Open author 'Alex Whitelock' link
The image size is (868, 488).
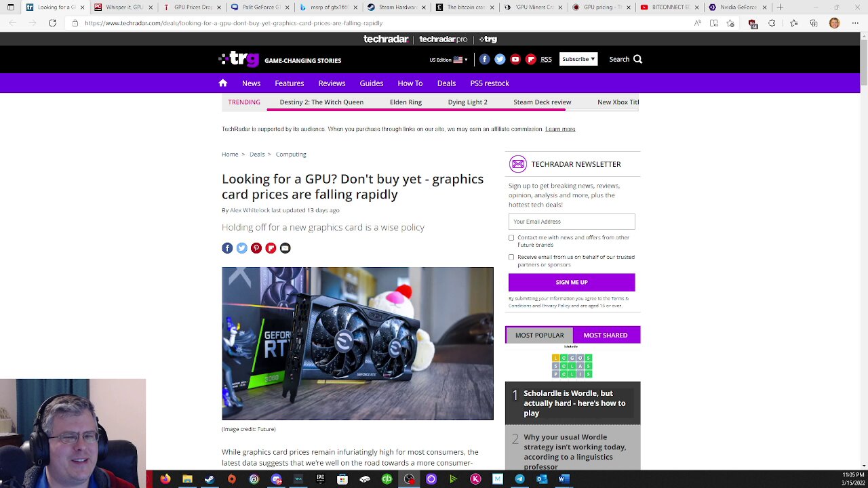click(250, 210)
